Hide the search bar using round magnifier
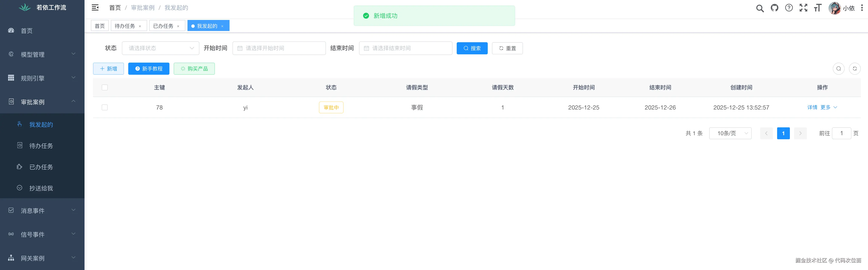The image size is (868, 270). [838, 69]
